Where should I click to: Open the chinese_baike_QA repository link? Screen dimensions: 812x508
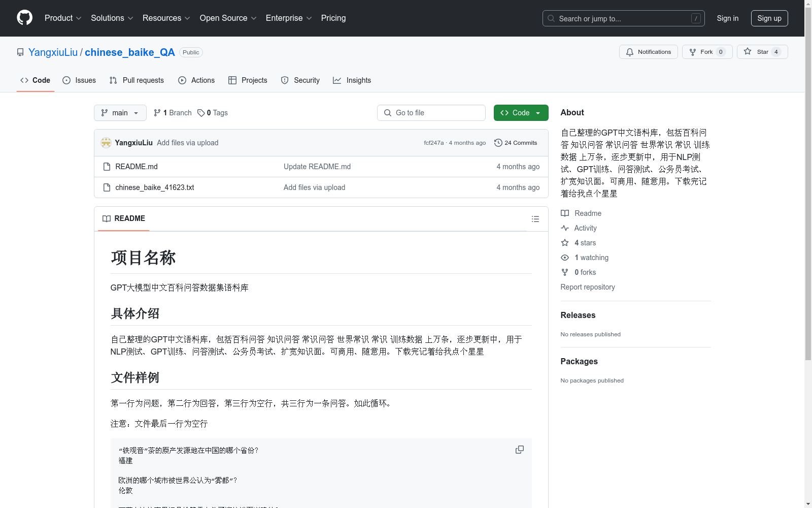click(130, 52)
